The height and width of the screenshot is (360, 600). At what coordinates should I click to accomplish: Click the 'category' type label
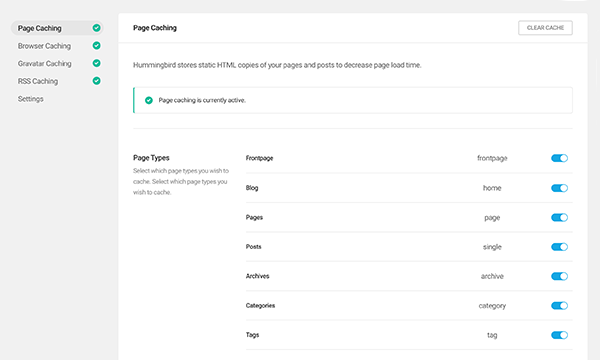pyautogui.click(x=492, y=306)
